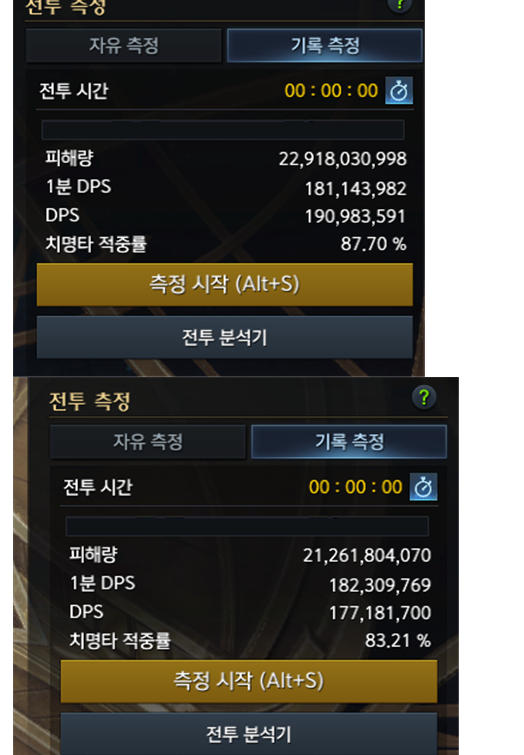Screen dimensions: 524x755
Task: Start measuring with upper 측정 시작 (Alt+S) button
Action: point(224,284)
